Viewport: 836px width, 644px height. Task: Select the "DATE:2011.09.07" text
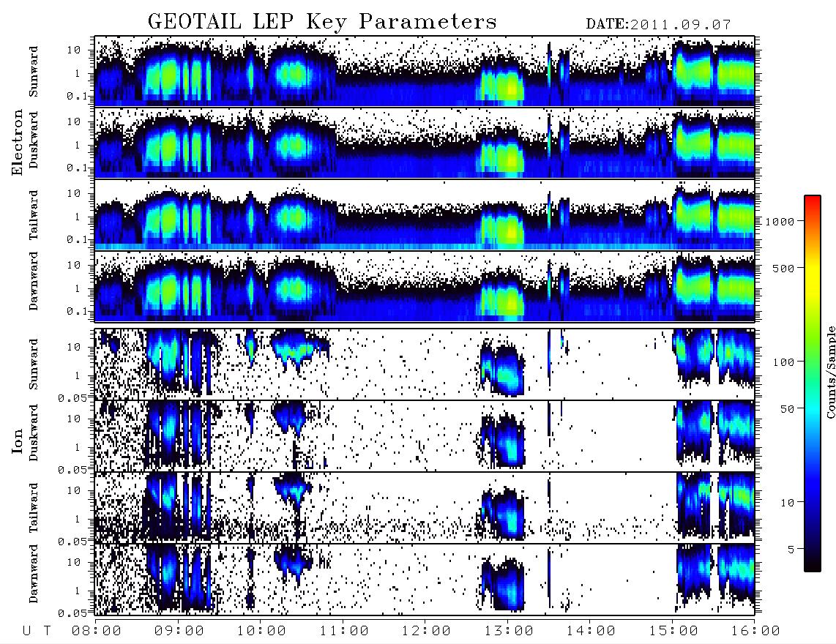658,25
